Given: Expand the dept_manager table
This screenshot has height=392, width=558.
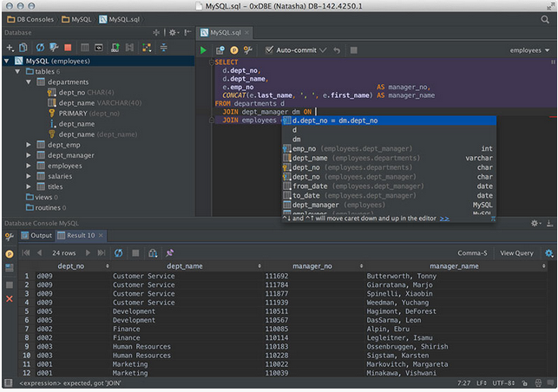Looking at the screenshot, I should (29, 155).
